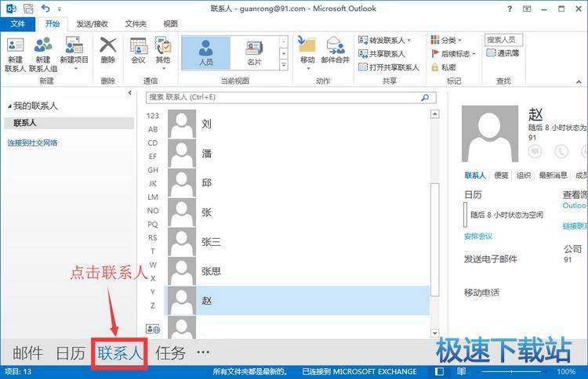Click the New Contact Group (新建联系人组) icon
This screenshot has width=588, height=379.
point(43,54)
